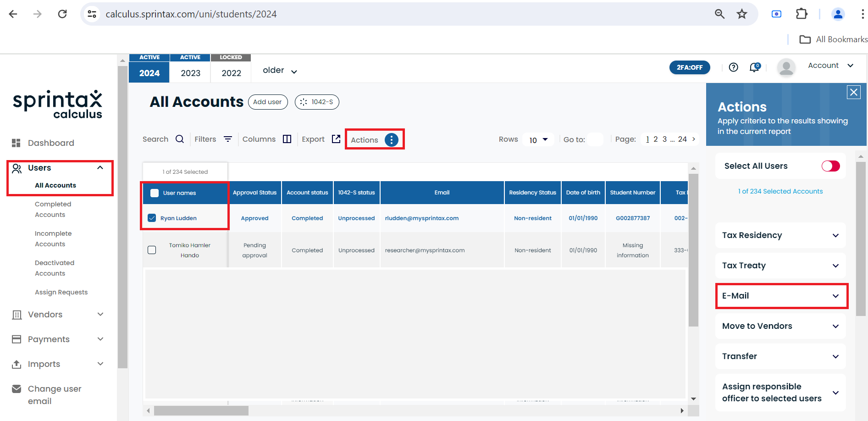The height and width of the screenshot is (421, 868).
Task: Open the Columns layout icon
Action: click(x=287, y=139)
